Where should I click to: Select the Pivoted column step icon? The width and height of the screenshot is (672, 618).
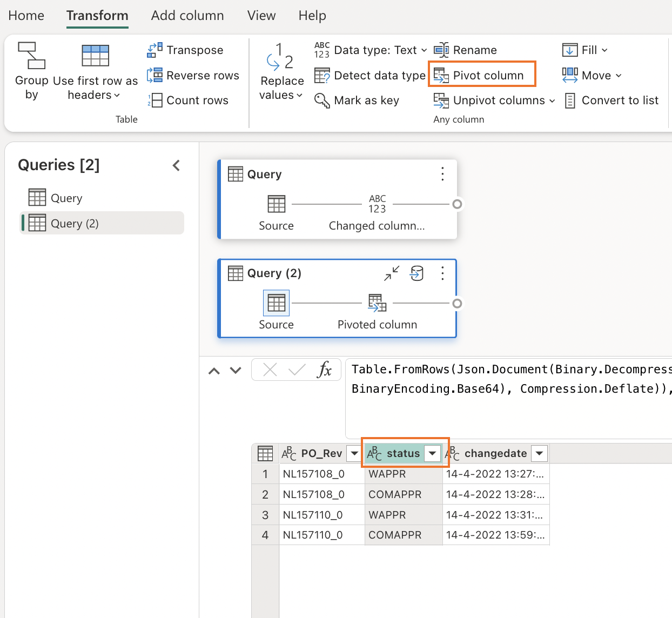[377, 303]
